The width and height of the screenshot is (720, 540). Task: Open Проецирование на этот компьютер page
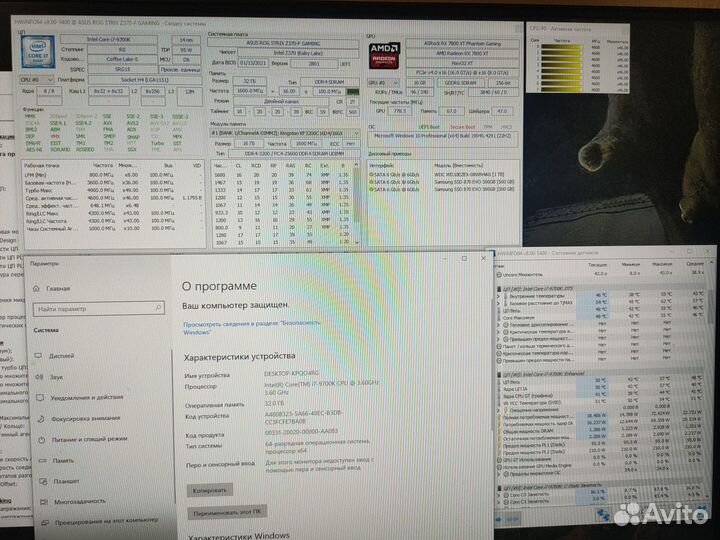(107, 522)
